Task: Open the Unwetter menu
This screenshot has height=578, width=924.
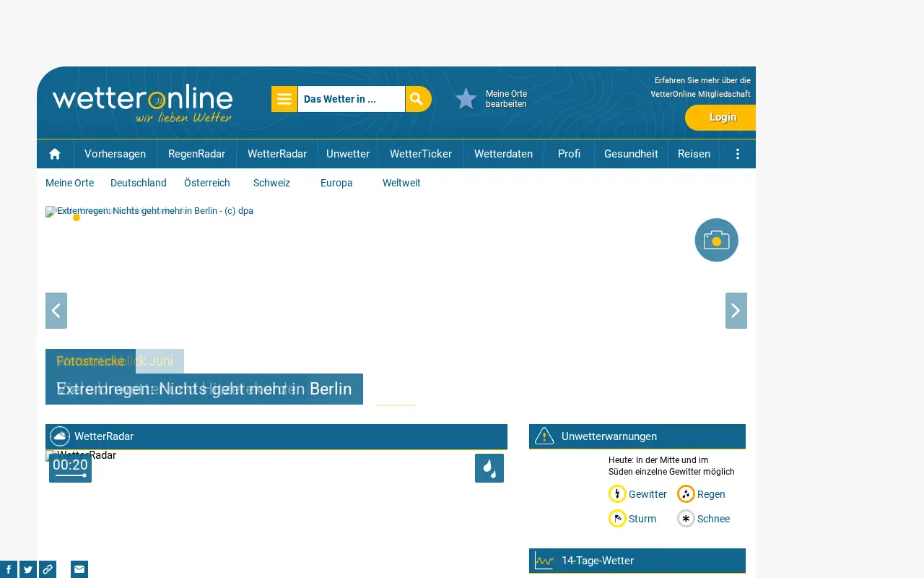Action: [348, 154]
